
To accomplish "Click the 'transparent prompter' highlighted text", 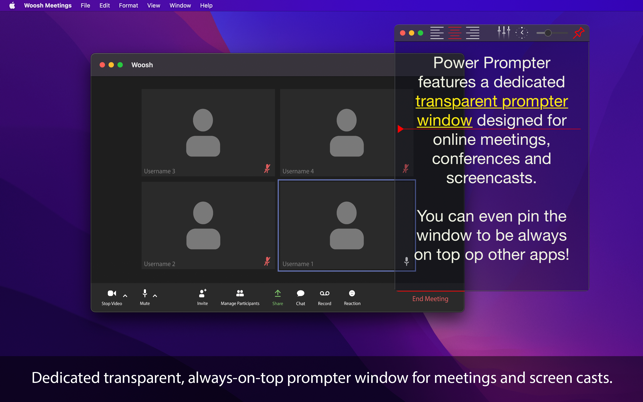I will click(x=492, y=101).
